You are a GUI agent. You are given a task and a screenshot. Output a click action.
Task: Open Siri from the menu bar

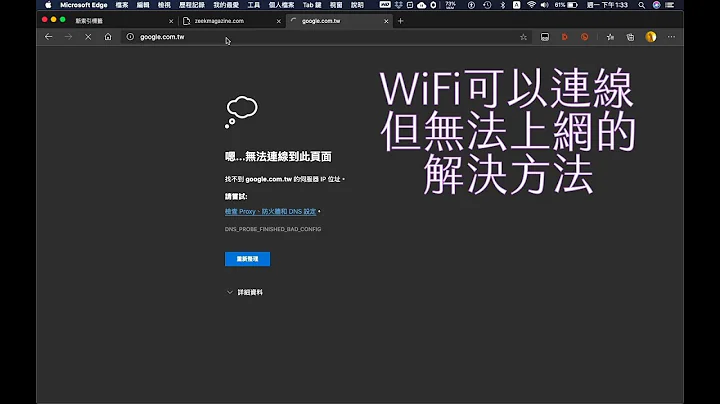click(657, 5)
